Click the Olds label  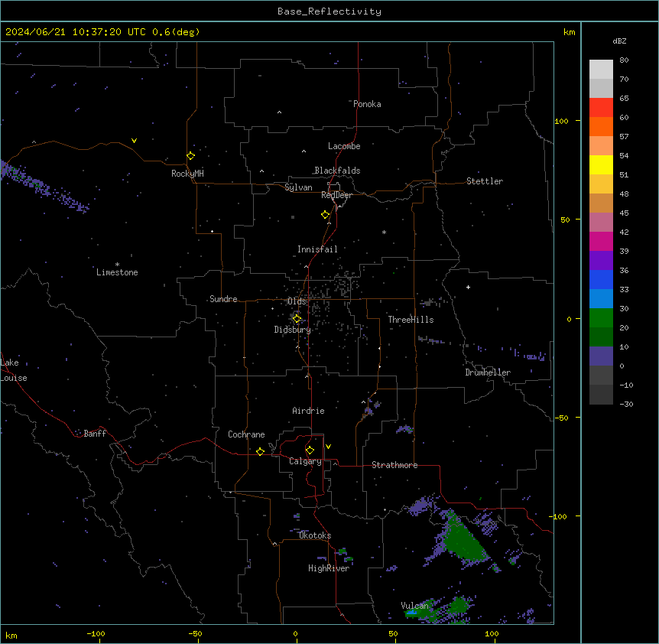coord(297,301)
